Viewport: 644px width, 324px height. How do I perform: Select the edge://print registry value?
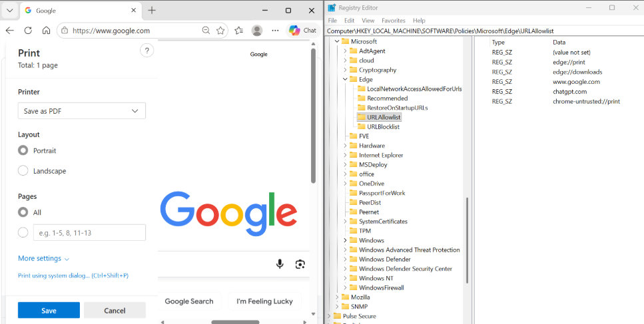pyautogui.click(x=569, y=62)
